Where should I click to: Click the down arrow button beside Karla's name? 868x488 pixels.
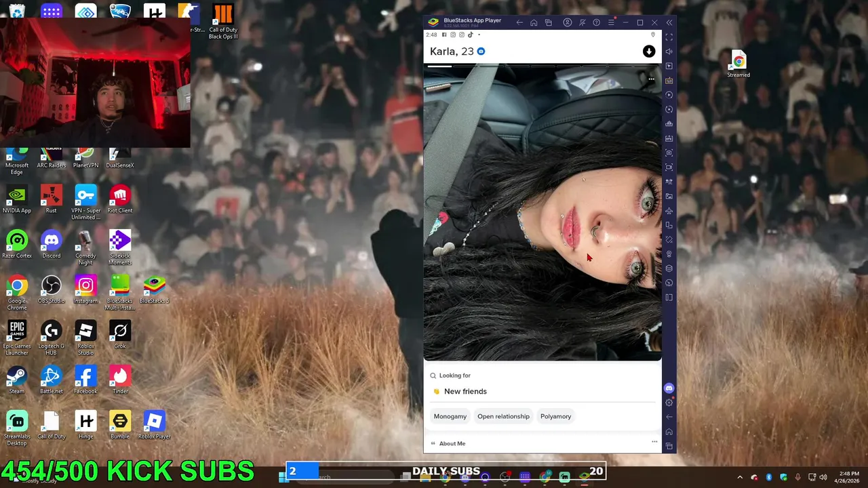click(649, 52)
